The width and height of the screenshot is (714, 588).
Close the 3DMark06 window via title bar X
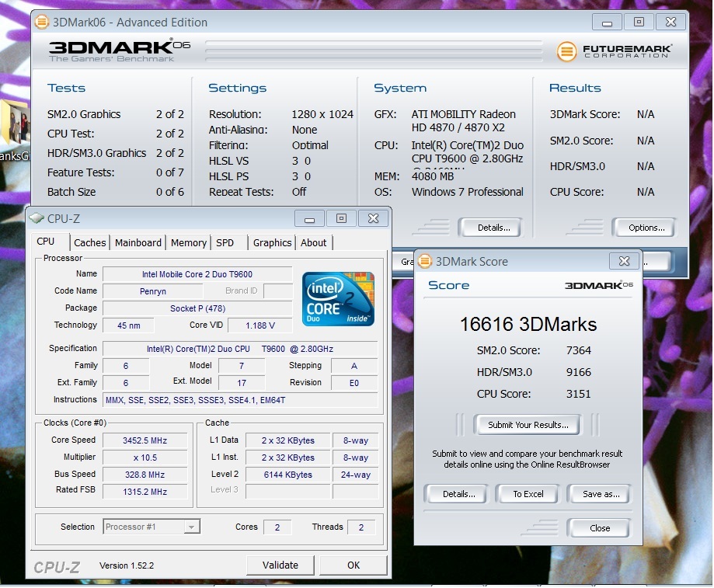click(670, 23)
